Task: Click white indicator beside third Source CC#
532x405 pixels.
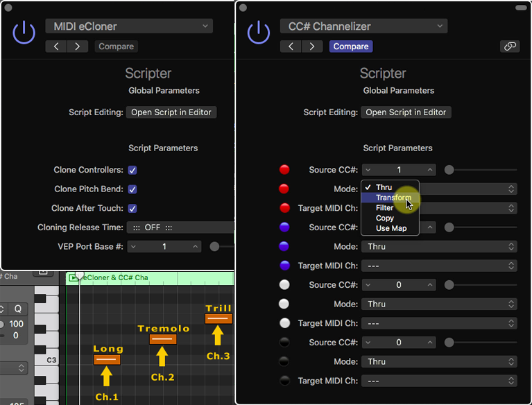Action: pyautogui.click(x=284, y=284)
